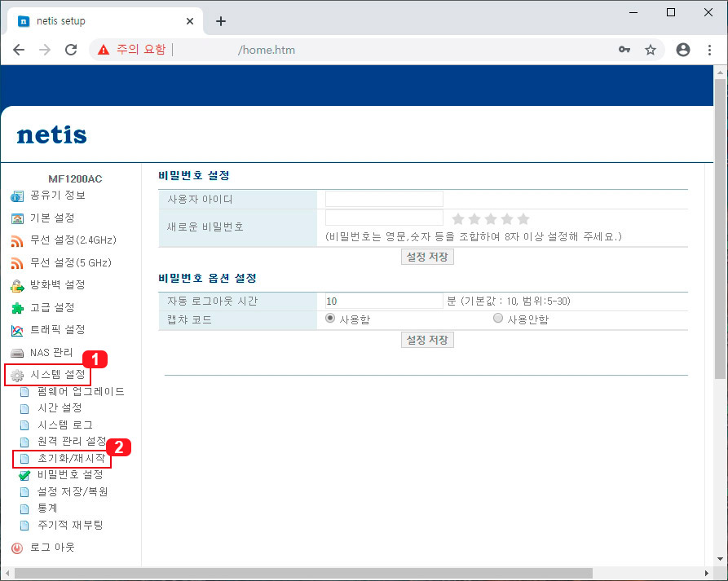The height and width of the screenshot is (581, 728).
Task: Select 사용함 for 캡챠 코드
Action: click(x=330, y=319)
